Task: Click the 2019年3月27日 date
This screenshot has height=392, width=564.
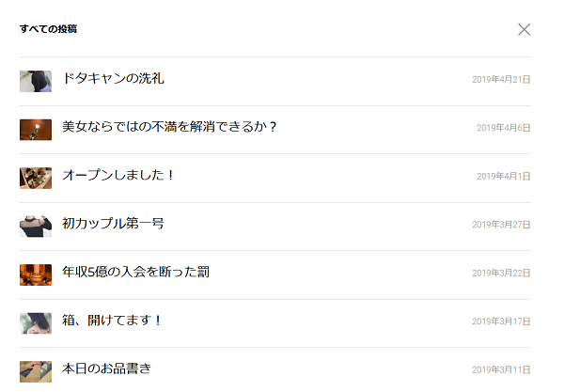Action: (501, 225)
